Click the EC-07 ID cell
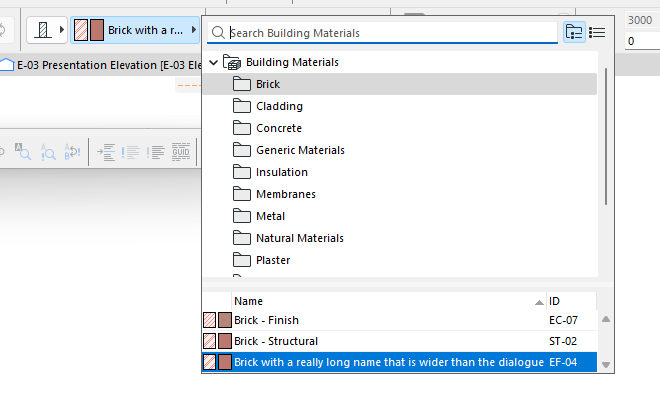 point(563,320)
